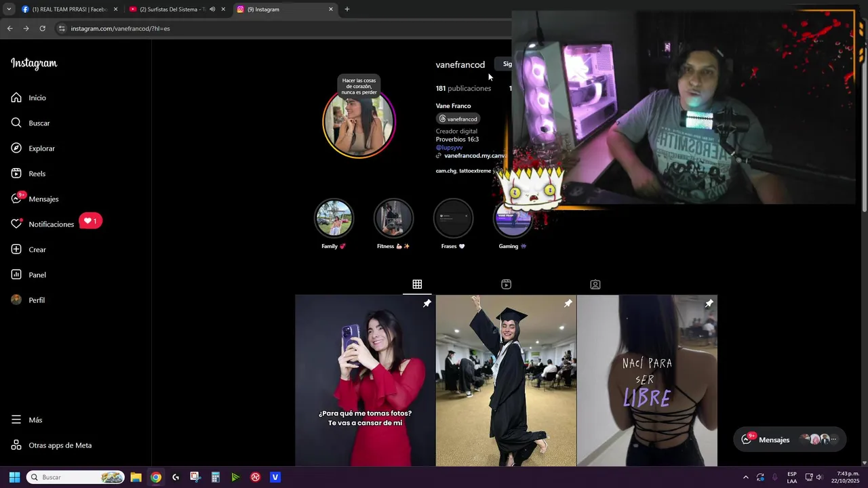This screenshot has height=488, width=868.
Task: Click the three dots in Mensajes panel
Action: click(x=834, y=439)
